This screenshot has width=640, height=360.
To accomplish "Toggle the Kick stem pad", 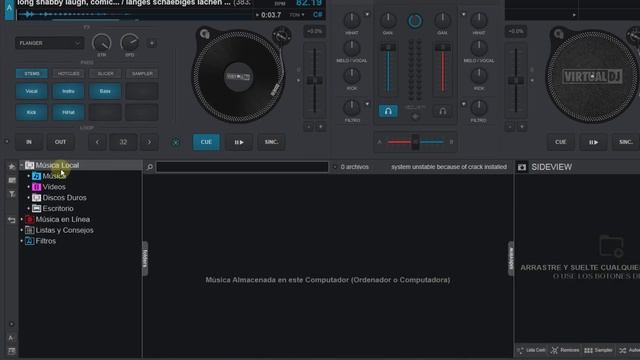I will coord(31,112).
